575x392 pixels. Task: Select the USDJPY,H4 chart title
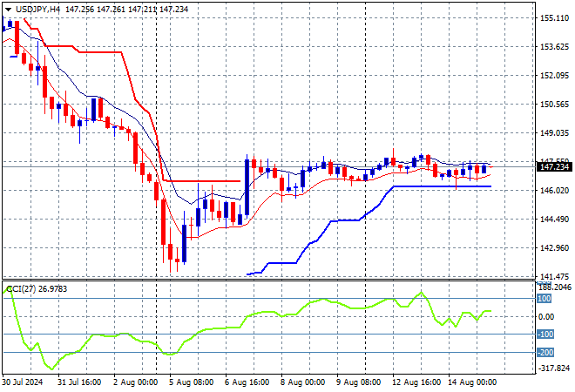37,10
